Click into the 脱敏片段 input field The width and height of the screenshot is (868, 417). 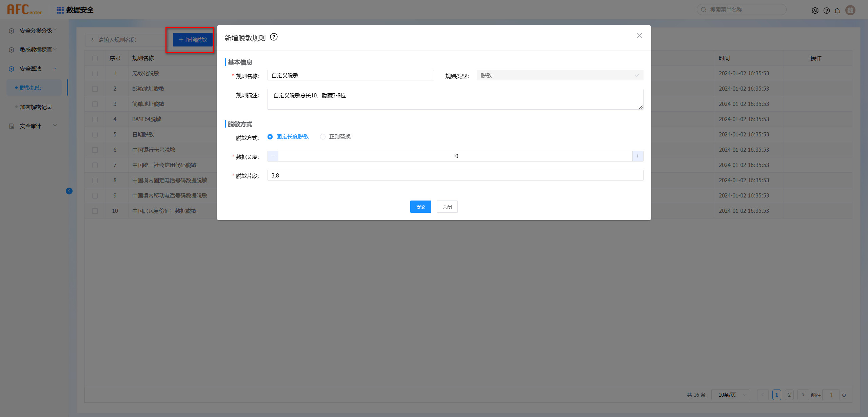(455, 175)
